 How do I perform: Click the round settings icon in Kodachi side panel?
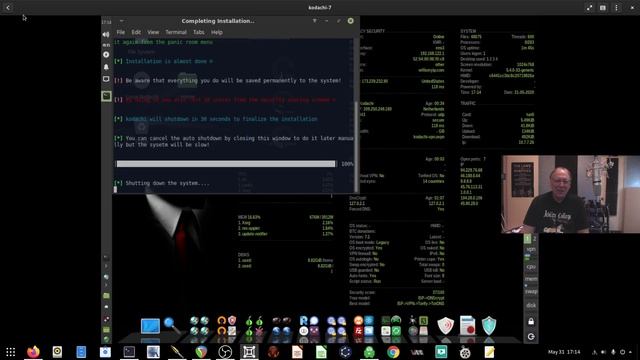click(106, 55)
